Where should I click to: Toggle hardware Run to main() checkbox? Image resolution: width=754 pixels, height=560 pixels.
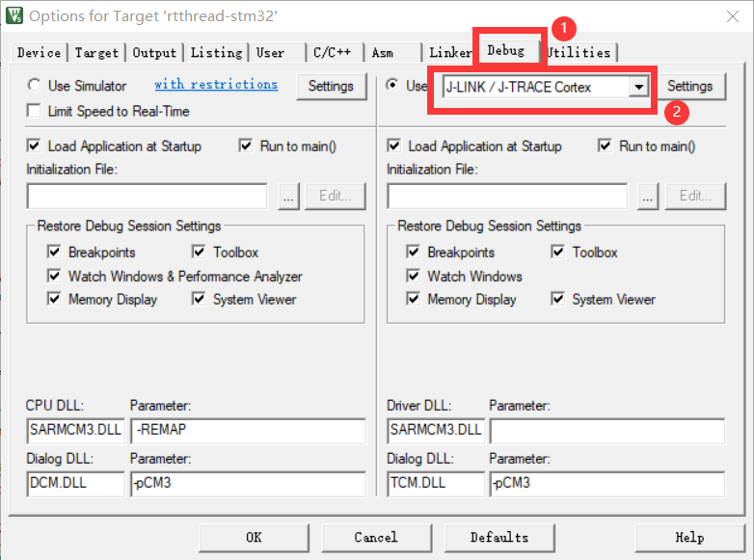tap(605, 146)
